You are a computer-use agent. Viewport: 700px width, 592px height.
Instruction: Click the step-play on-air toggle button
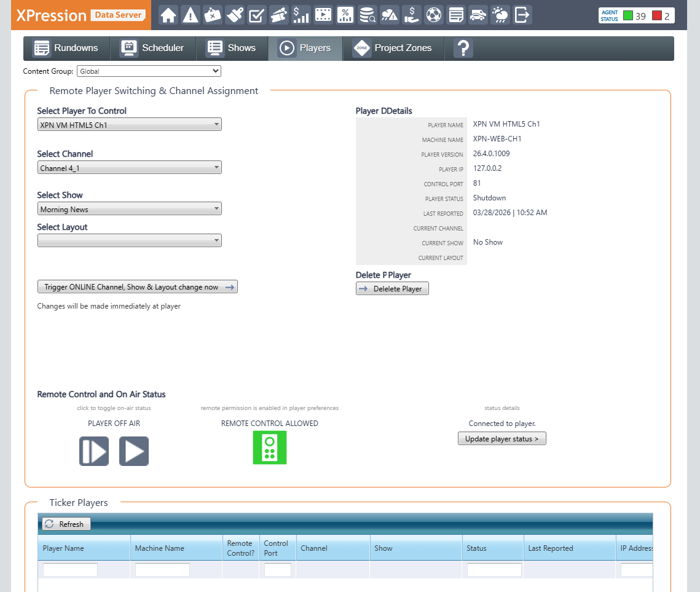click(x=94, y=451)
